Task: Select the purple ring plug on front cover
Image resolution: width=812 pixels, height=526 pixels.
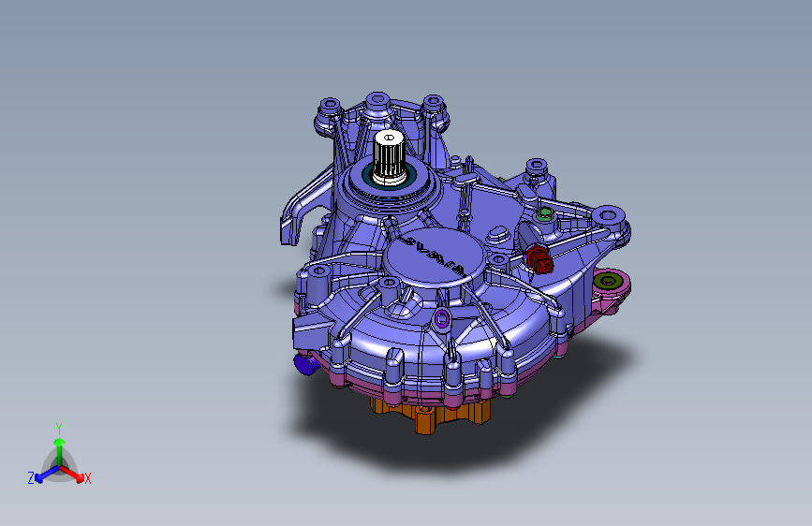Action: point(442,319)
